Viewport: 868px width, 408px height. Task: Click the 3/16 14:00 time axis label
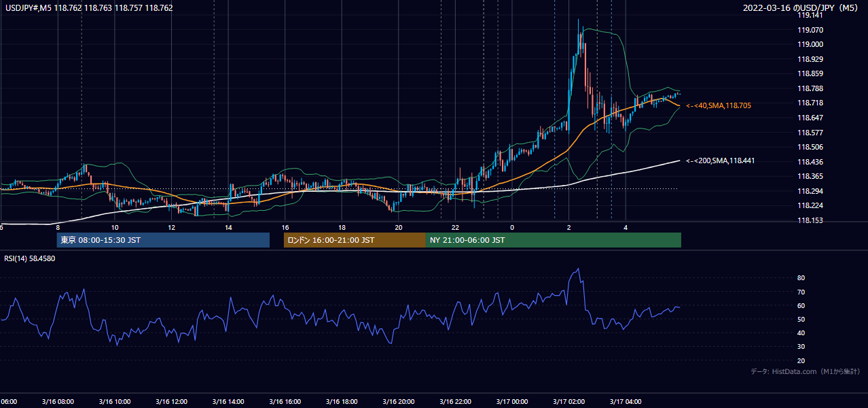click(x=228, y=402)
